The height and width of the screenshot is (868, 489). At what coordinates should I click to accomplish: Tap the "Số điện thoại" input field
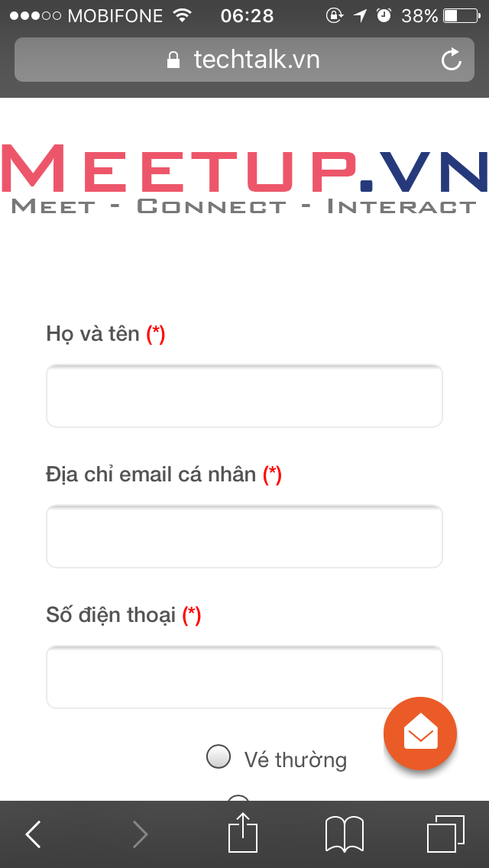tap(244, 677)
